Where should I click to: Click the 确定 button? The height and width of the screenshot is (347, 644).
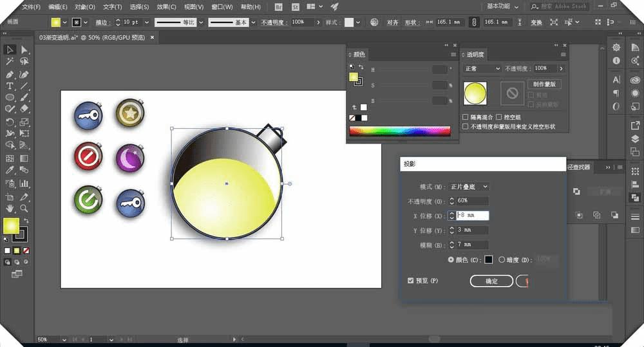[491, 281]
